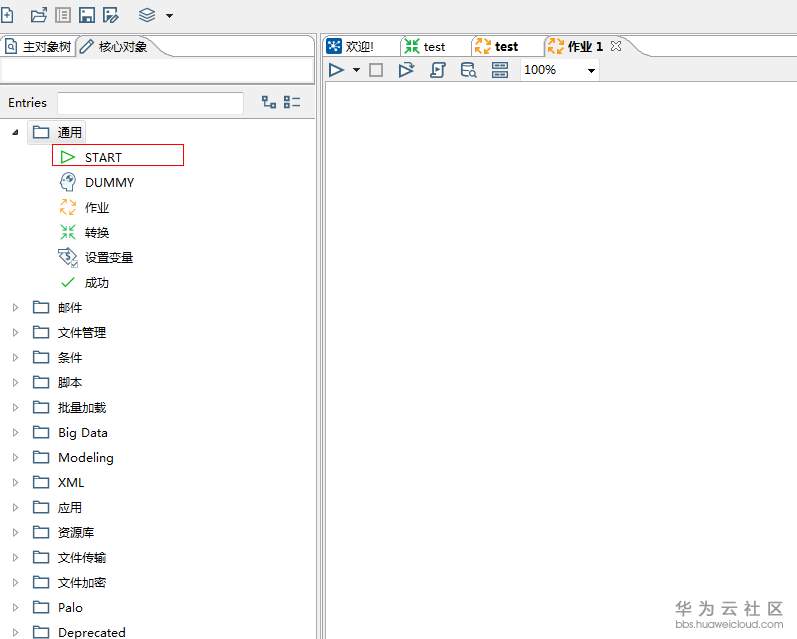Expand the Deprecated folder
The image size is (797, 639).
tap(15, 632)
